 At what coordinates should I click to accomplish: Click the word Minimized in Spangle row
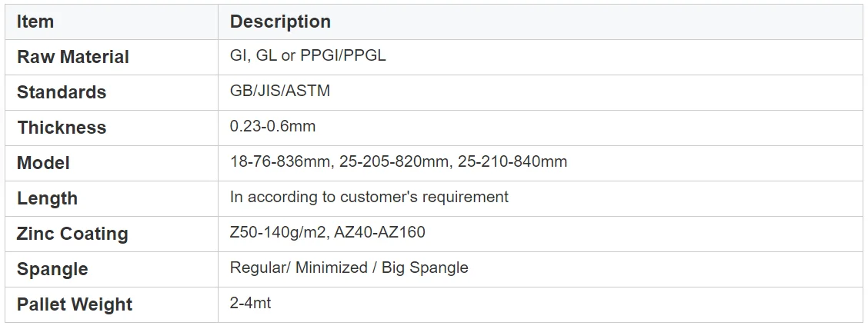point(332,268)
